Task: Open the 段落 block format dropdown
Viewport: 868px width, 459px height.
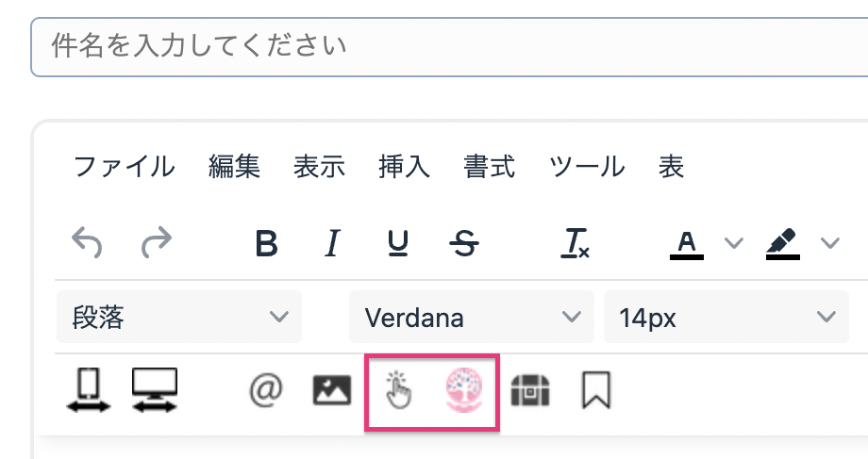Action: [x=179, y=318]
